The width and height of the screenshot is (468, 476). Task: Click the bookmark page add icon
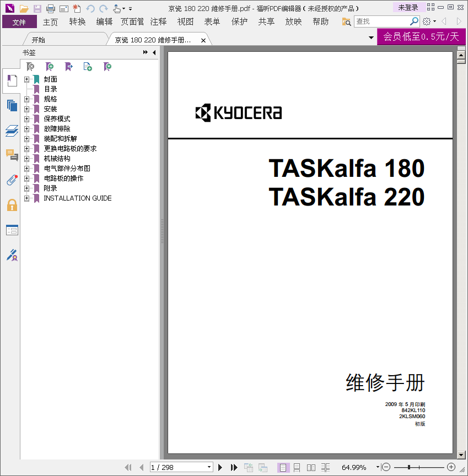pyautogui.click(x=88, y=67)
